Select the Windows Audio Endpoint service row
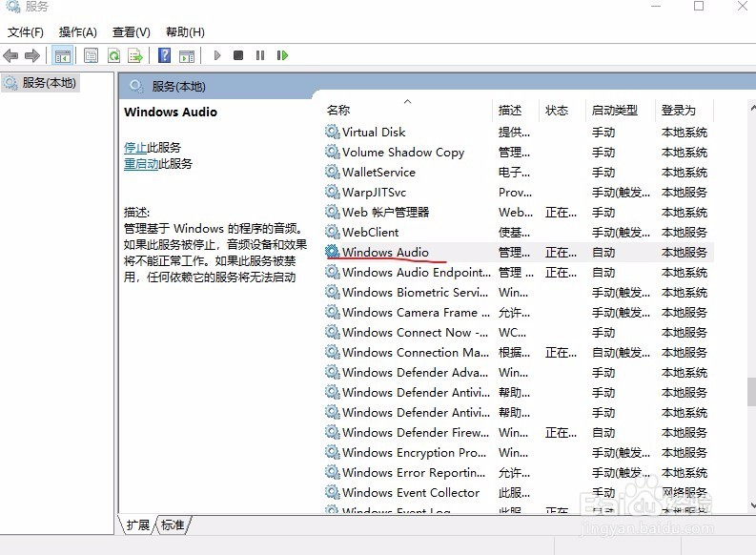 [x=519, y=273]
